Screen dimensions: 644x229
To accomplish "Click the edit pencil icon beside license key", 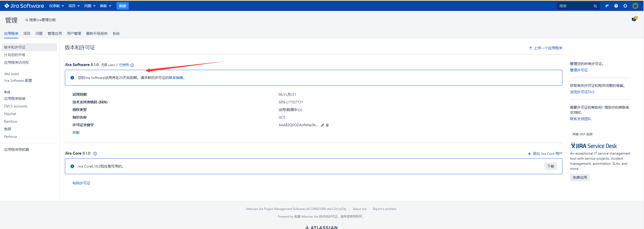I will point(322,125).
